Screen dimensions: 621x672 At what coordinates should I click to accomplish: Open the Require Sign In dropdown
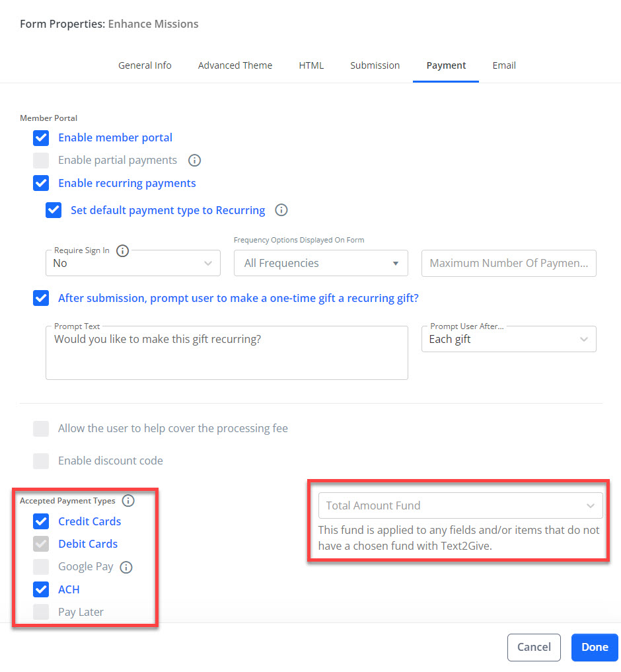(x=133, y=263)
